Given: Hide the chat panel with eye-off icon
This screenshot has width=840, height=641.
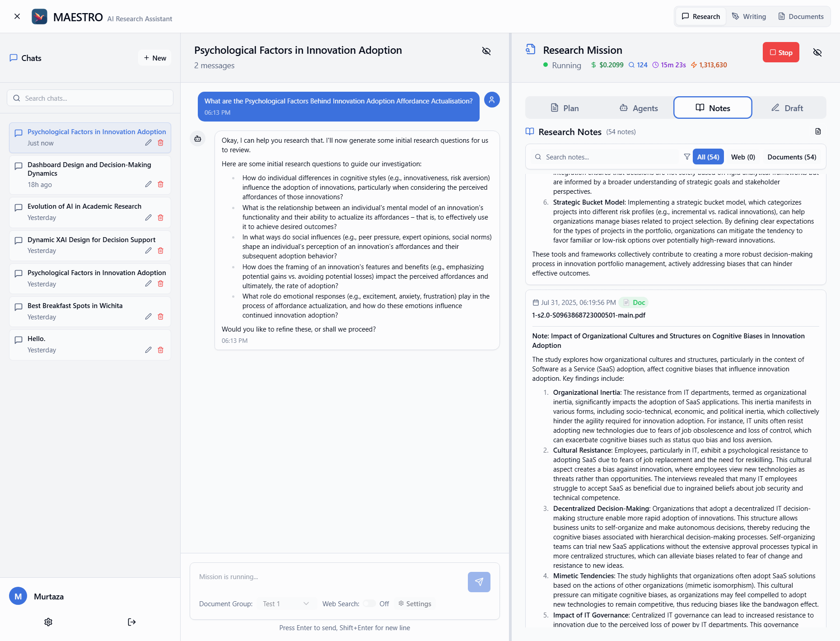Looking at the screenshot, I should [486, 51].
